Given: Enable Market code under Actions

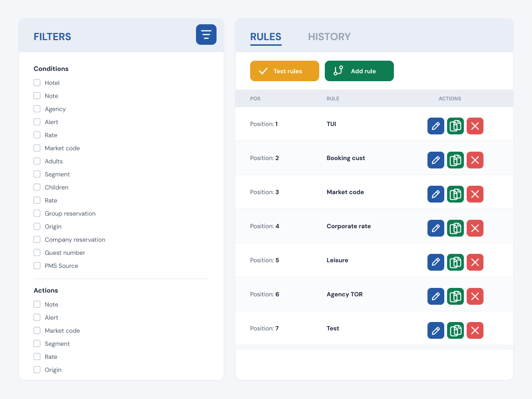Looking at the screenshot, I should 37,331.
